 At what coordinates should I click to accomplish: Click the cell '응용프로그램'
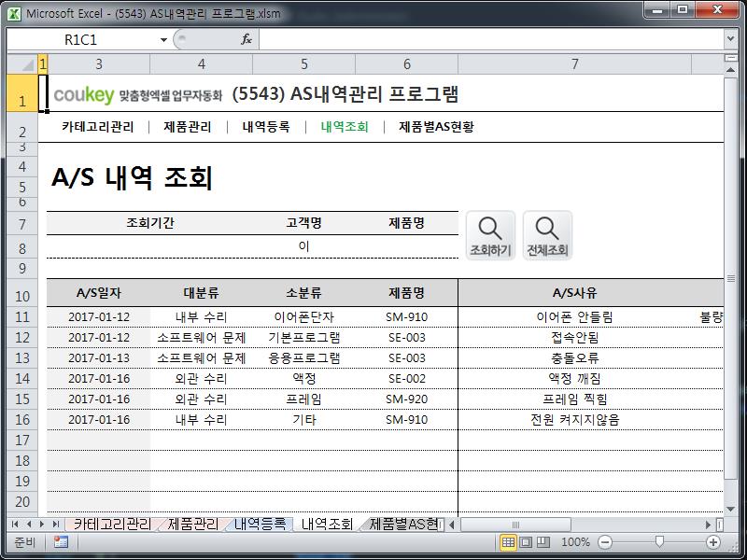tap(304, 357)
